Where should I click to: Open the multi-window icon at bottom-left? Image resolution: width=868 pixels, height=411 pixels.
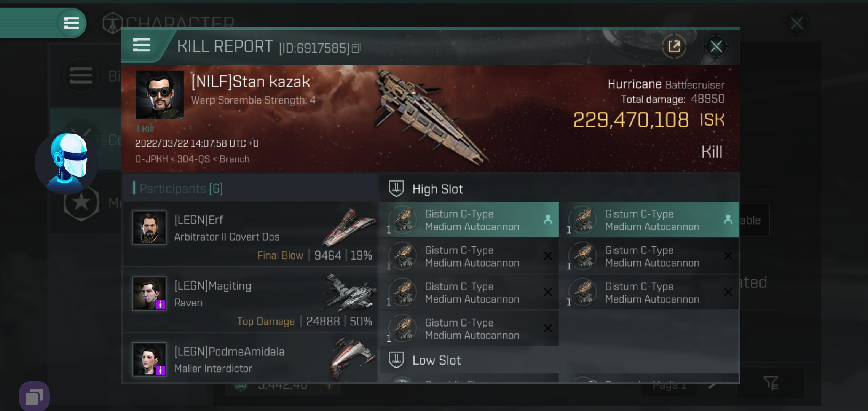(x=34, y=397)
